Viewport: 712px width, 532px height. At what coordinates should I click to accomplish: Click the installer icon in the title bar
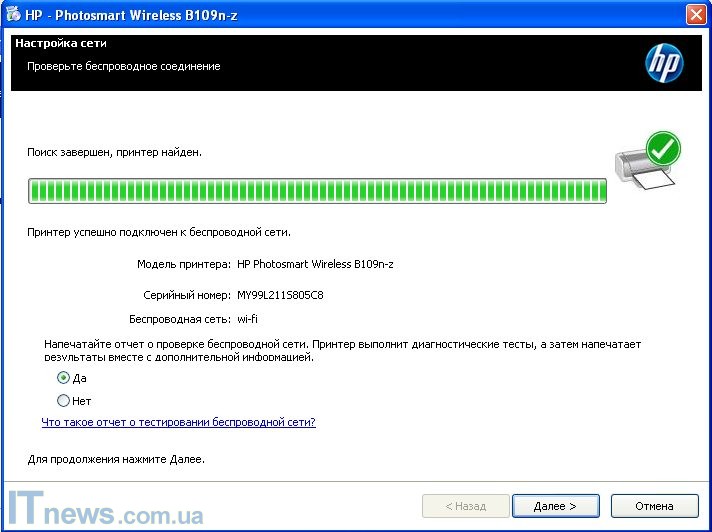[12, 14]
